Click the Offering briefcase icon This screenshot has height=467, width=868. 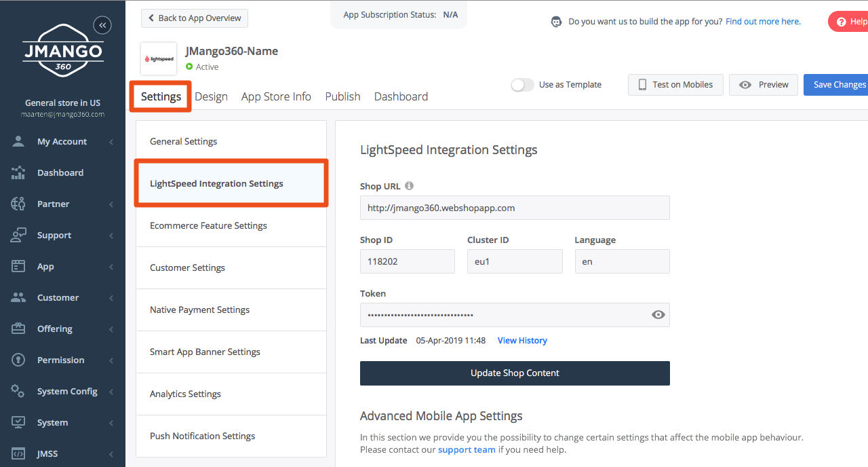[18, 329]
